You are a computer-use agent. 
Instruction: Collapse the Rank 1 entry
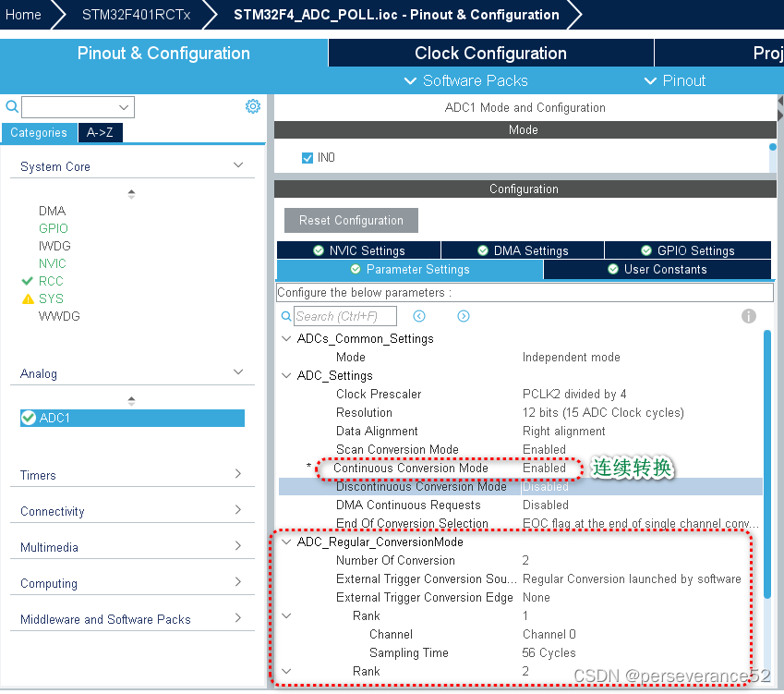tap(286, 616)
